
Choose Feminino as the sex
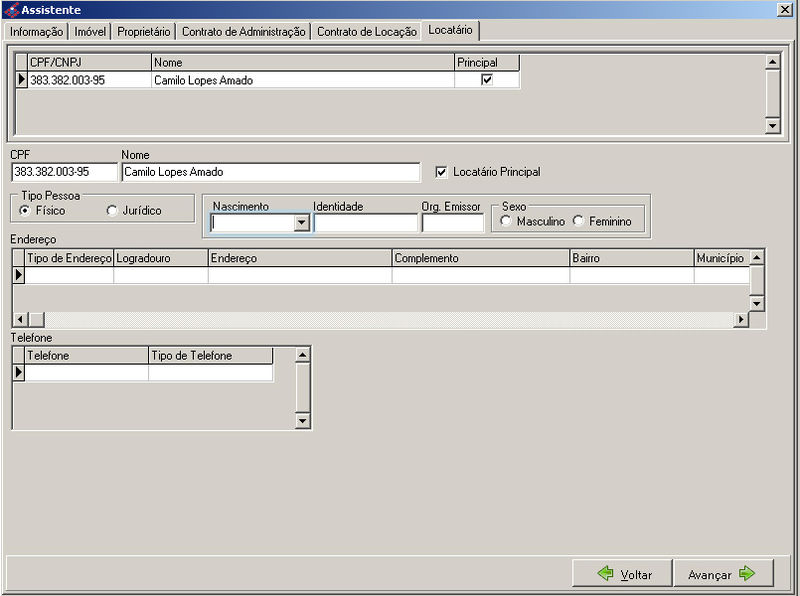(579, 221)
